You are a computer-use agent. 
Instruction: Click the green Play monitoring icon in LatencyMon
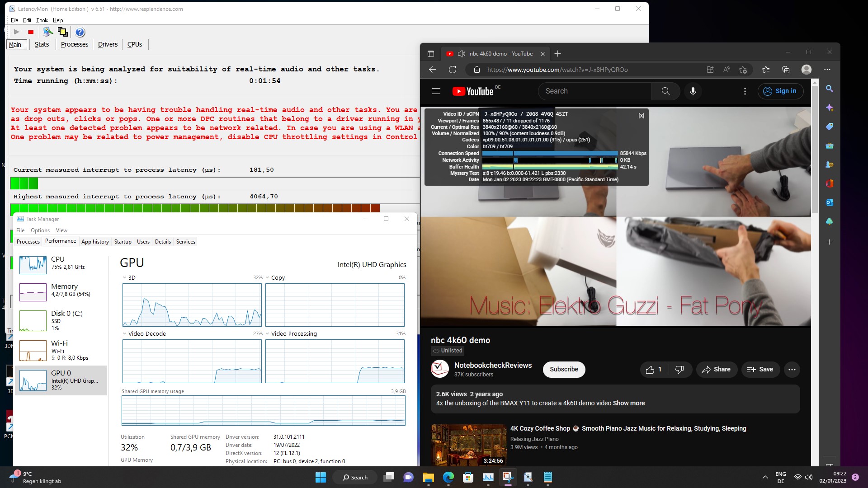point(16,32)
